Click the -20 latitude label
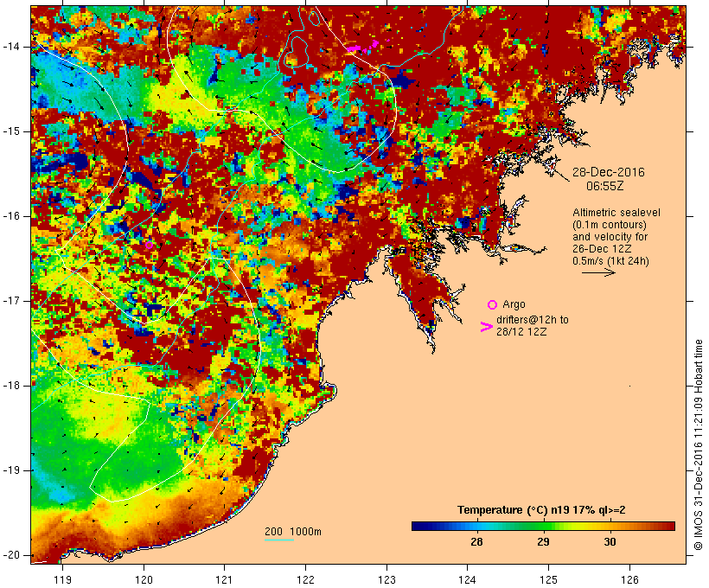The height and width of the screenshot is (588, 709). pyautogui.click(x=11, y=555)
